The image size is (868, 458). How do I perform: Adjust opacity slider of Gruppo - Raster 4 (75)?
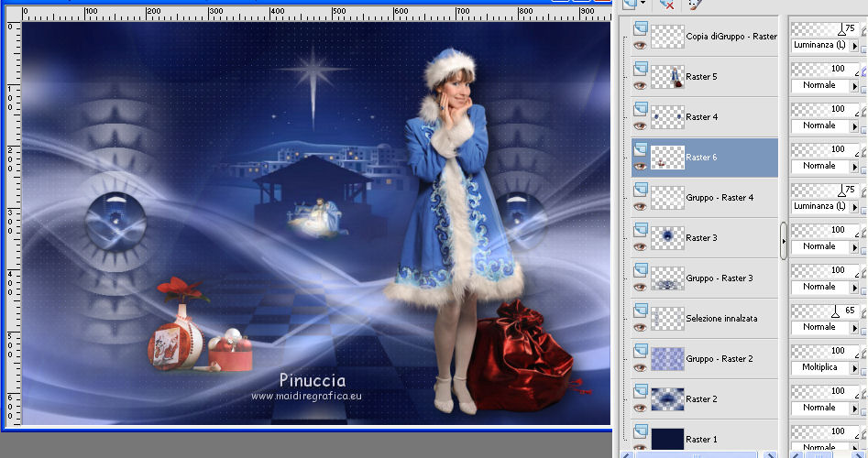tap(824, 191)
